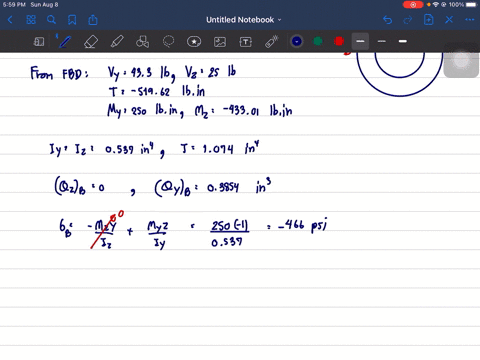This screenshot has width=480, height=360.
Task: Tap the floating AssistiveTouch button
Action: click(461, 60)
